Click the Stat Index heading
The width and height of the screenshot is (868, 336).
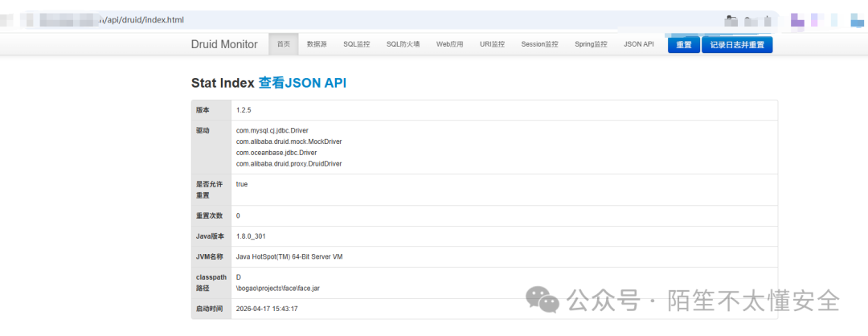pos(223,83)
